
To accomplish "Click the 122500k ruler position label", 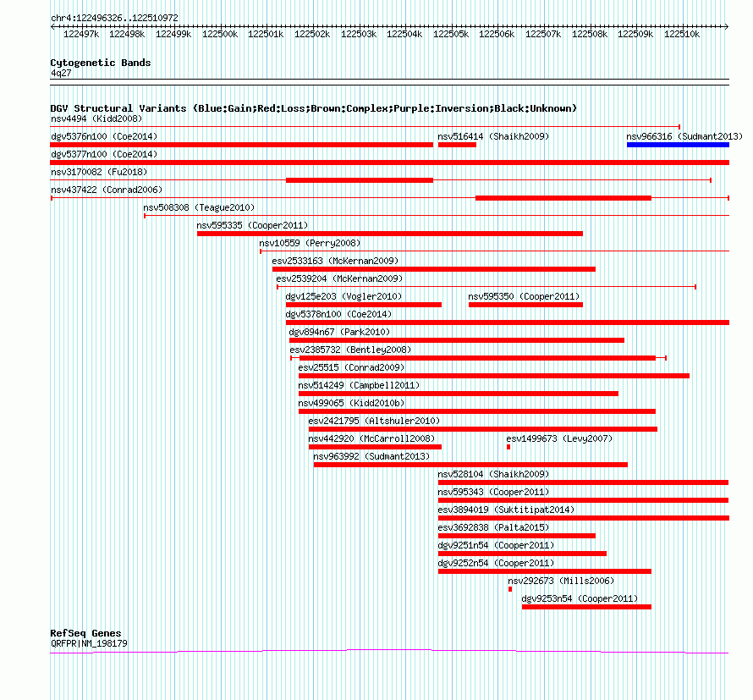I will tap(219, 34).
